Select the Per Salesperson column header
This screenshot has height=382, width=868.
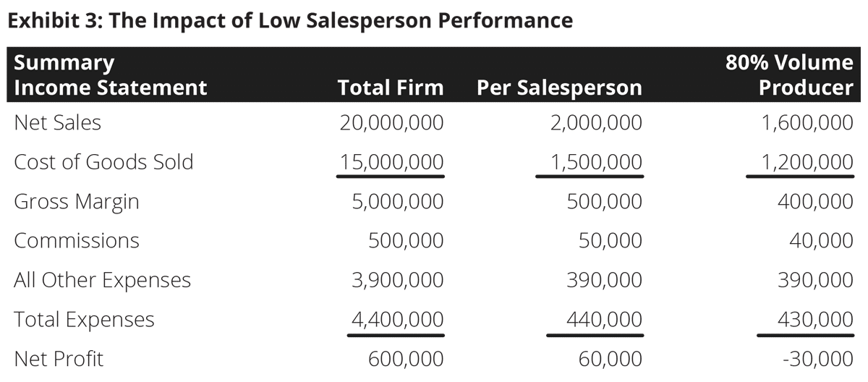pyautogui.click(x=559, y=88)
